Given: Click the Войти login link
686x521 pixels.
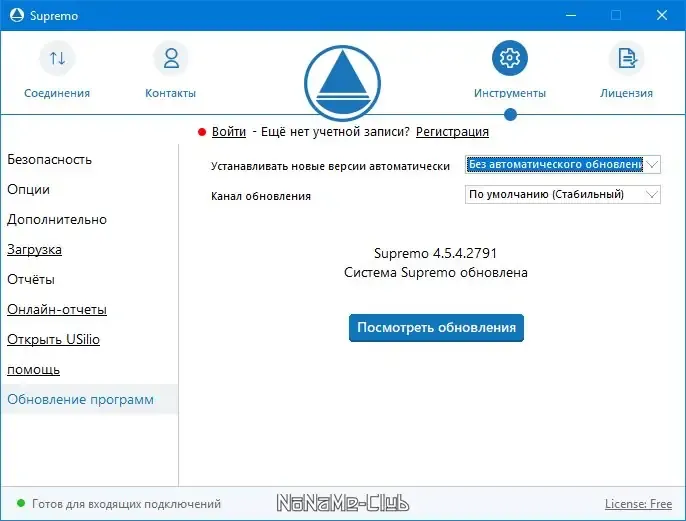Looking at the screenshot, I should pyautogui.click(x=229, y=132).
